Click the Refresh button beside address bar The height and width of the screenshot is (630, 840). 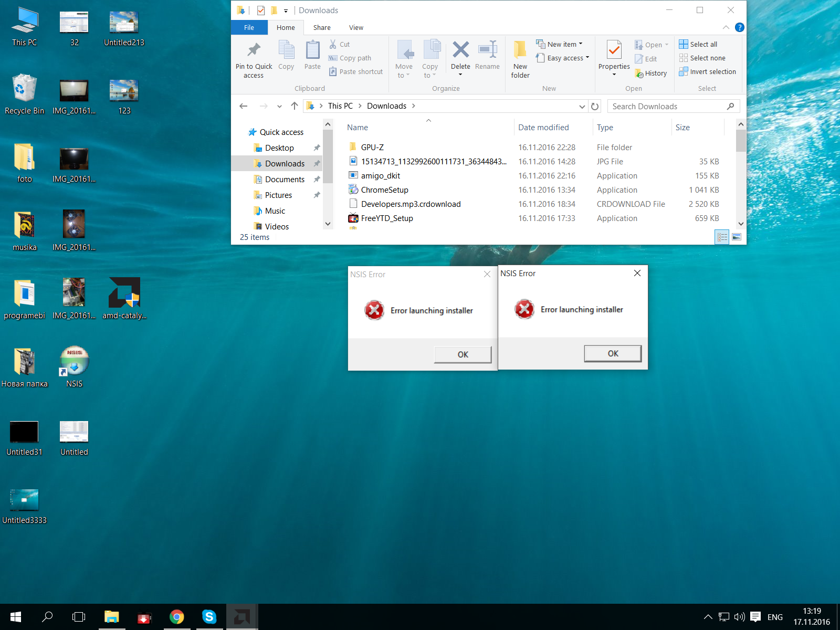click(x=595, y=107)
